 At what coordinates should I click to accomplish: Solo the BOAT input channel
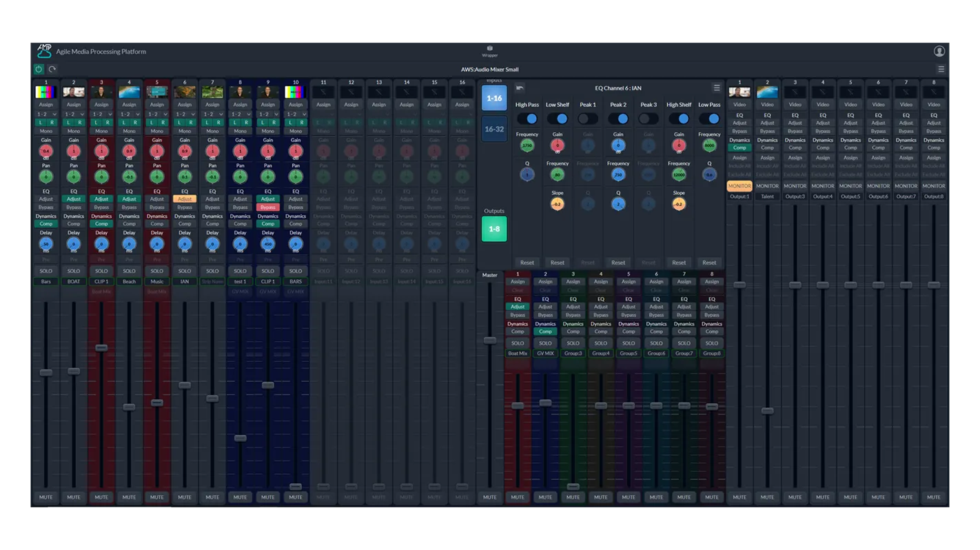pyautogui.click(x=74, y=271)
